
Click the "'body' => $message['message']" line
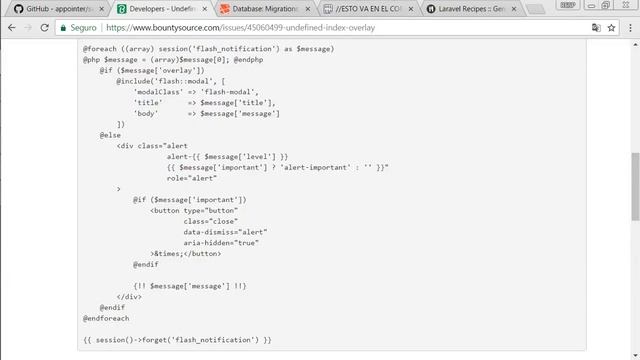pos(207,113)
